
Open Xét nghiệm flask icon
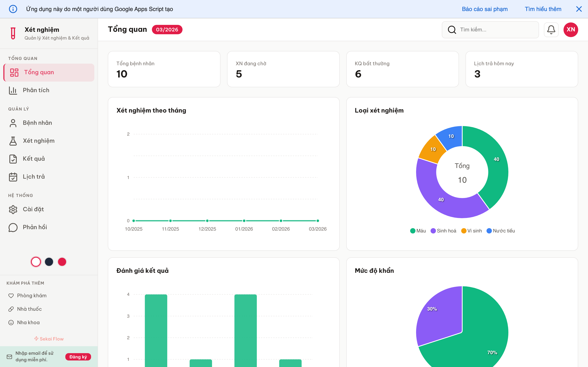coord(13,141)
